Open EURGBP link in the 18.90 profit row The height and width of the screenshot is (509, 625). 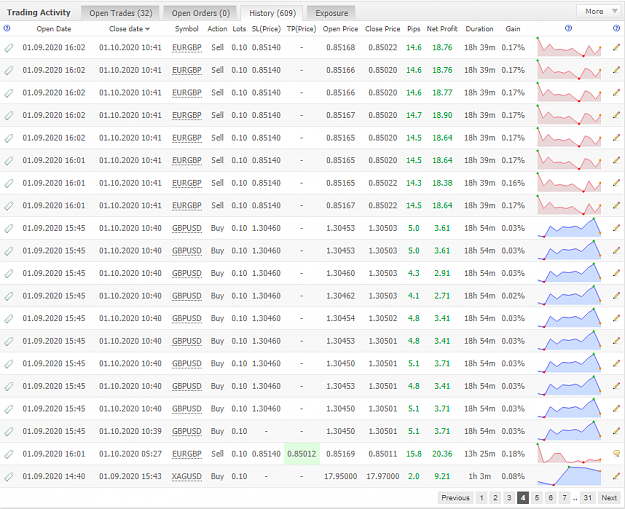click(187, 115)
